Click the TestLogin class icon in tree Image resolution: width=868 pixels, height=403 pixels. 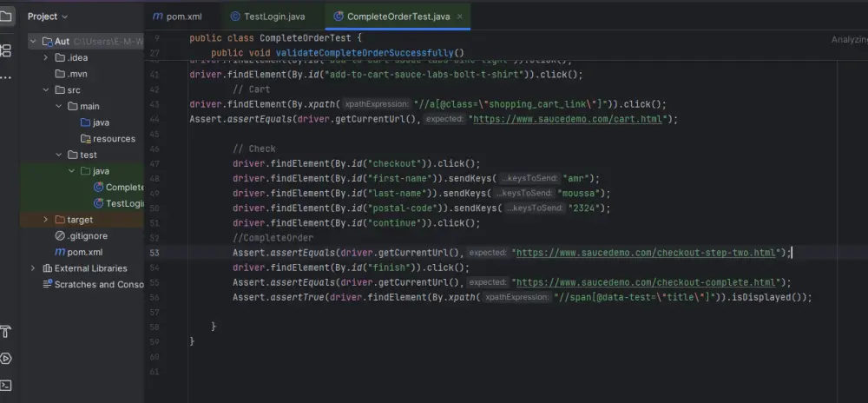[99, 203]
